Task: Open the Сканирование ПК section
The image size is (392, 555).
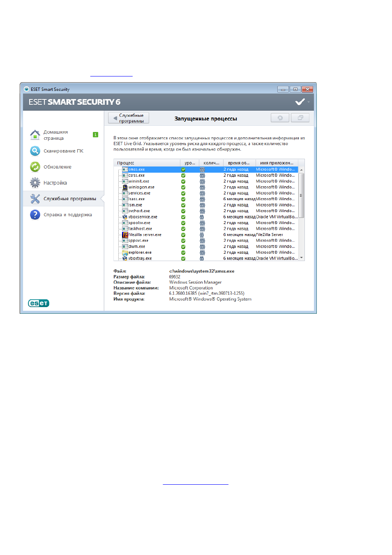Action: click(63, 151)
